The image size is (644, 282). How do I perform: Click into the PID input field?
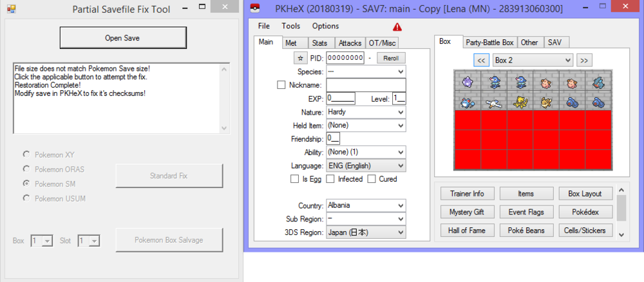[x=345, y=58]
